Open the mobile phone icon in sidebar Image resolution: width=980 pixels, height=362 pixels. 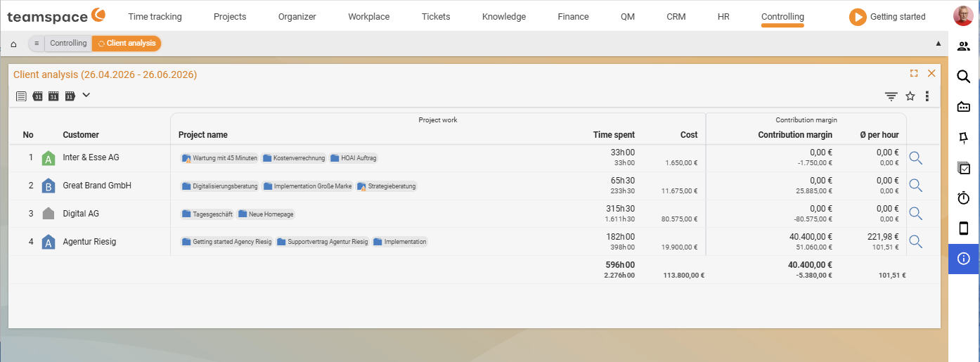(964, 228)
